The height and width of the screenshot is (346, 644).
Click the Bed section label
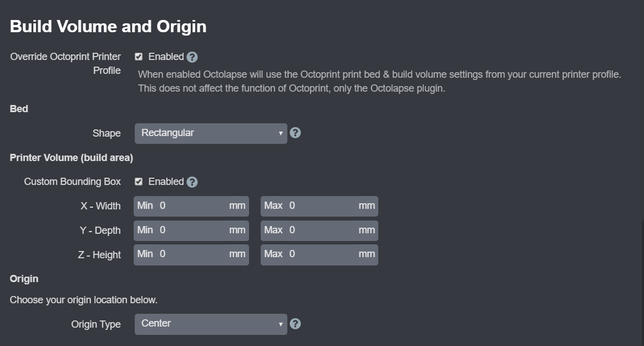click(x=18, y=108)
